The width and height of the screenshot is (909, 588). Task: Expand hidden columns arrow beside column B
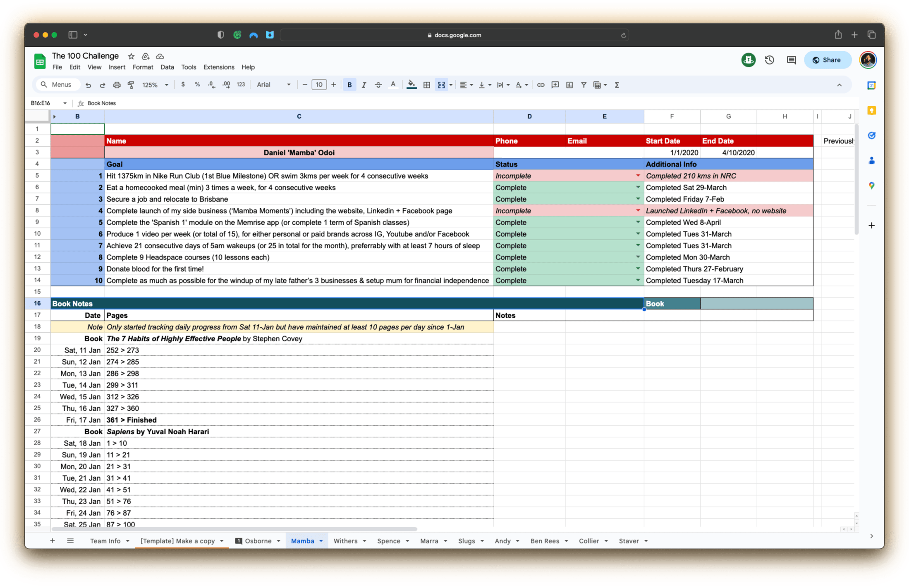(x=55, y=117)
